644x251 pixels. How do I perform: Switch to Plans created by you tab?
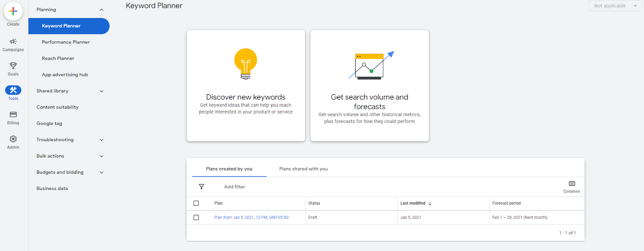[x=229, y=169]
